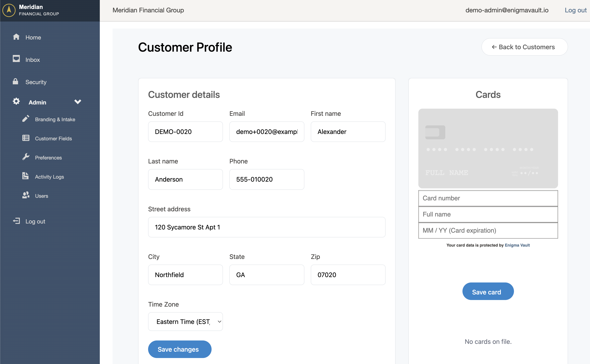Collapse the Admin section chevron

[x=78, y=102]
